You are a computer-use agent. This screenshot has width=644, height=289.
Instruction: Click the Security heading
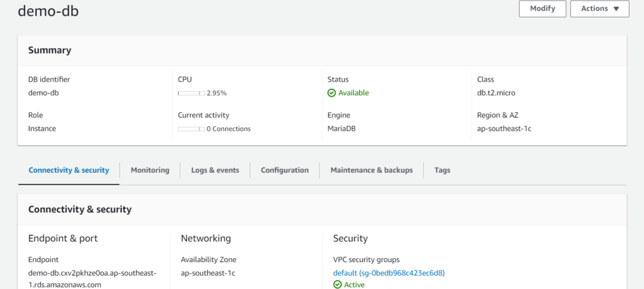350,239
